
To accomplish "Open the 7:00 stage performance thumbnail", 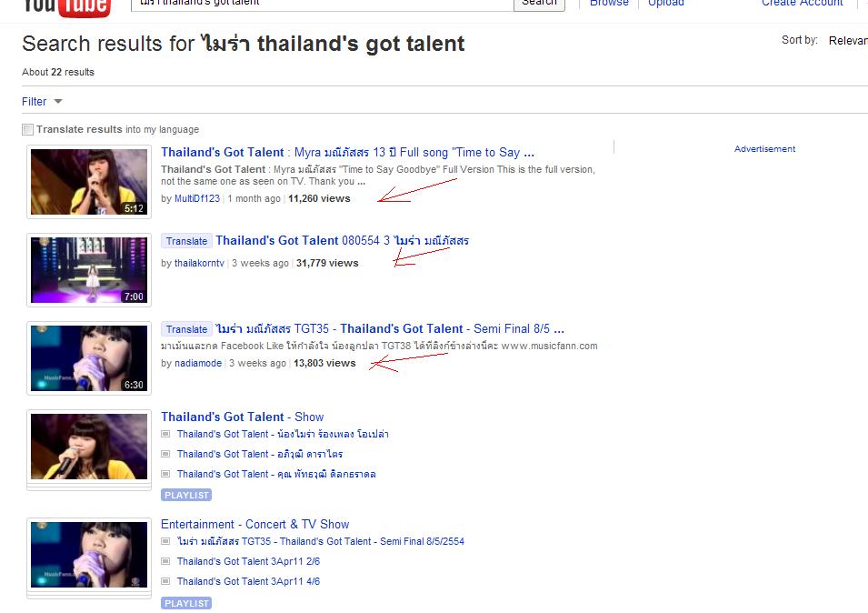I will click(89, 270).
